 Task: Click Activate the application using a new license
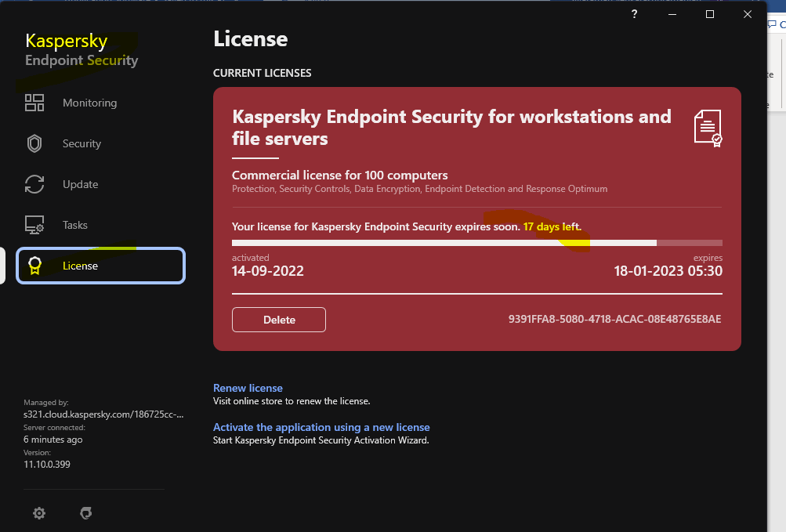coord(321,427)
